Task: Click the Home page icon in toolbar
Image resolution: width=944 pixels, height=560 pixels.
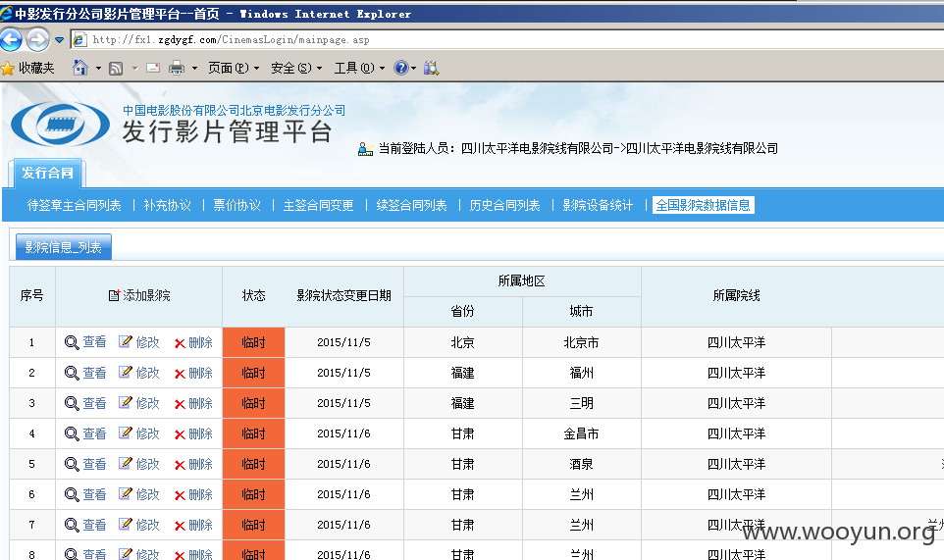Action: pos(80,68)
